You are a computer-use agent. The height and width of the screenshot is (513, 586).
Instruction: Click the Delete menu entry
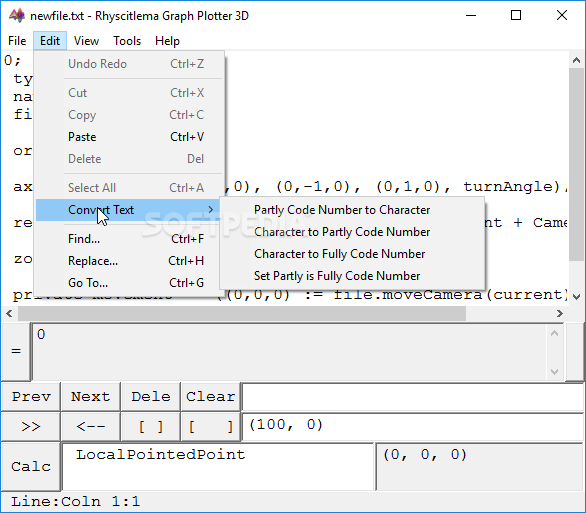[x=129, y=159]
